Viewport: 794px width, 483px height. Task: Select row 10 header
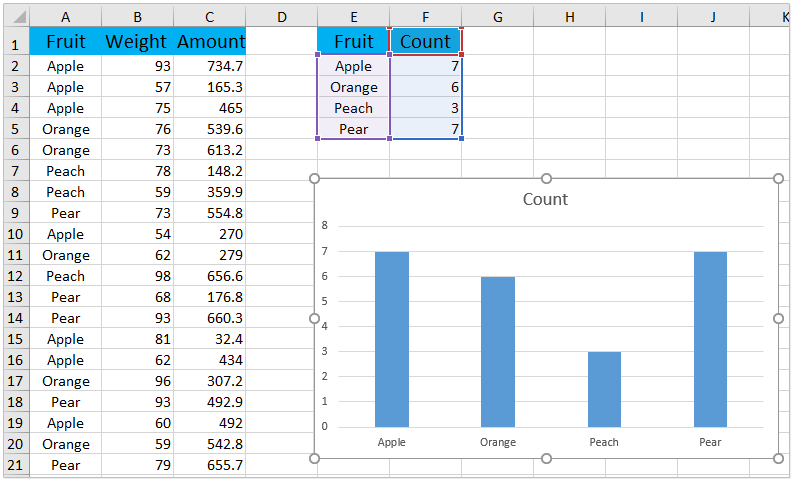(15, 234)
